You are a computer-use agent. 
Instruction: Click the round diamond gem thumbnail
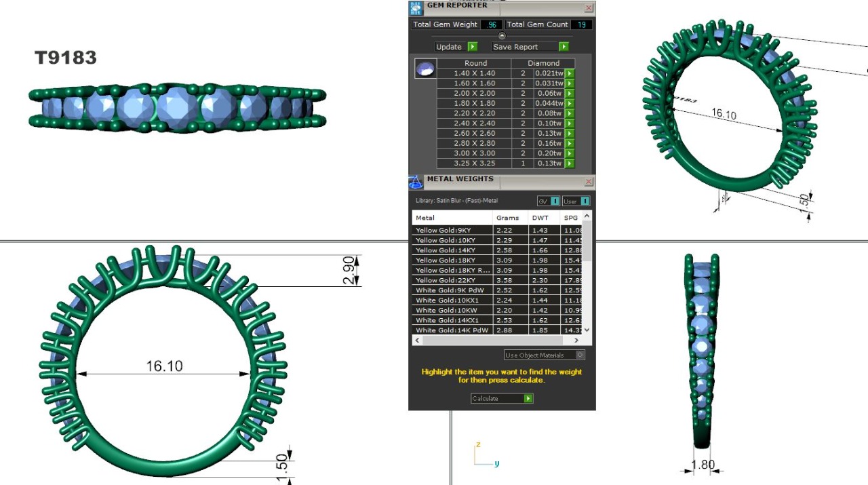tap(426, 69)
